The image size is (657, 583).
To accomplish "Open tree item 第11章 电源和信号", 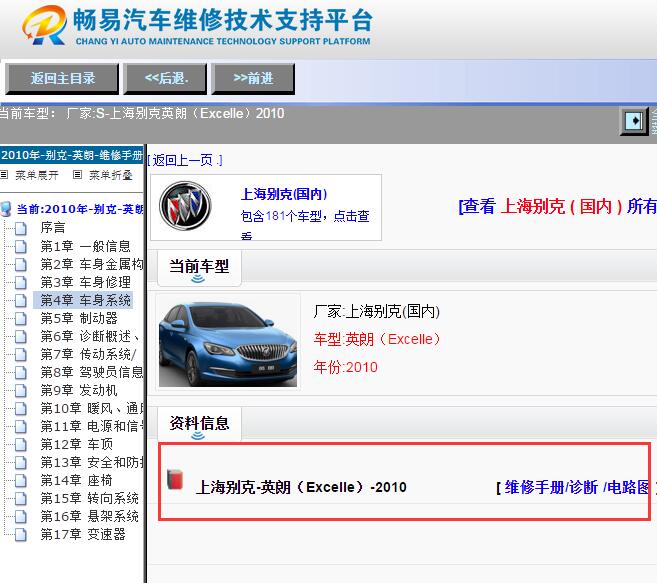I will pyautogui.click(x=92, y=426).
